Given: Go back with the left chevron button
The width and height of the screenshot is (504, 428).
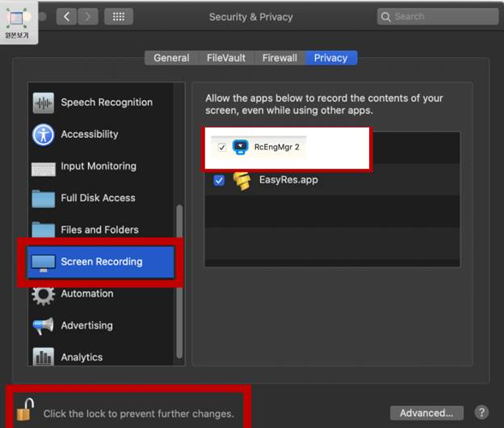Looking at the screenshot, I should (67, 16).
